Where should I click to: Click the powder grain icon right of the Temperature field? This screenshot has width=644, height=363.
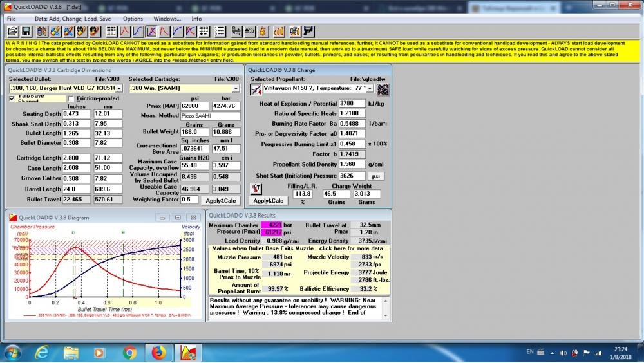tap(383, 89)
